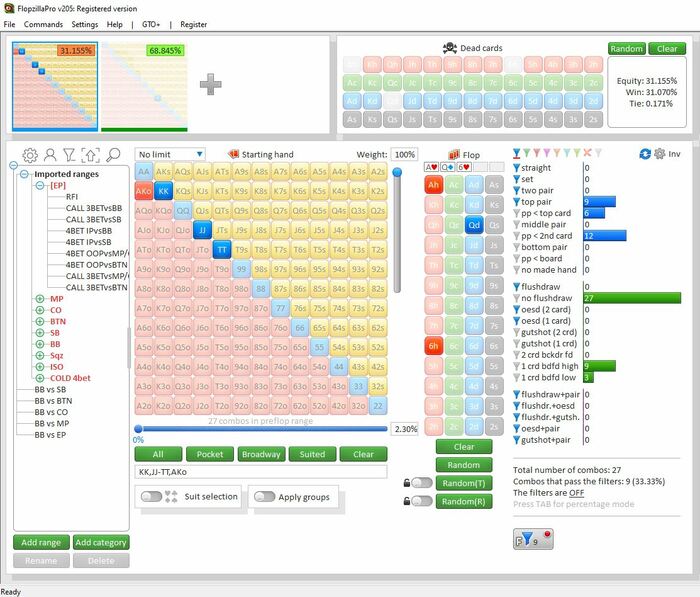Viewport: 700px width, 597px height.
Task: Open the Help menu
Action: coord(115,24)
